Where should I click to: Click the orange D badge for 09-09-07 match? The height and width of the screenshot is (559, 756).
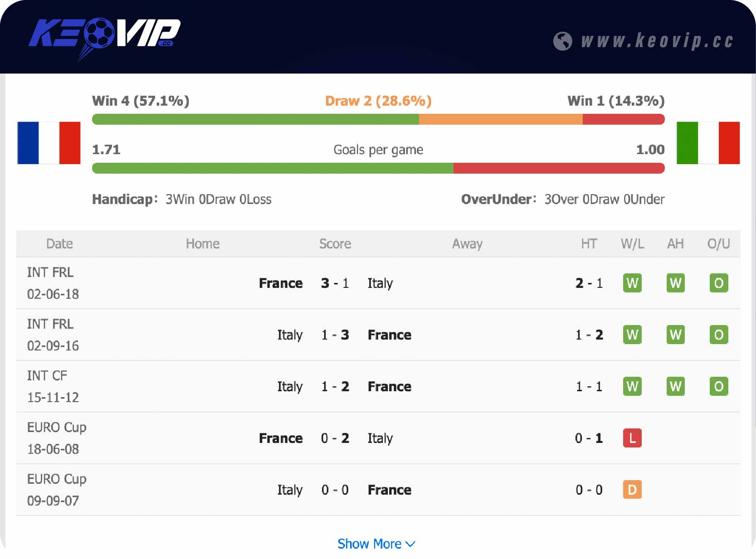(632, 490)
